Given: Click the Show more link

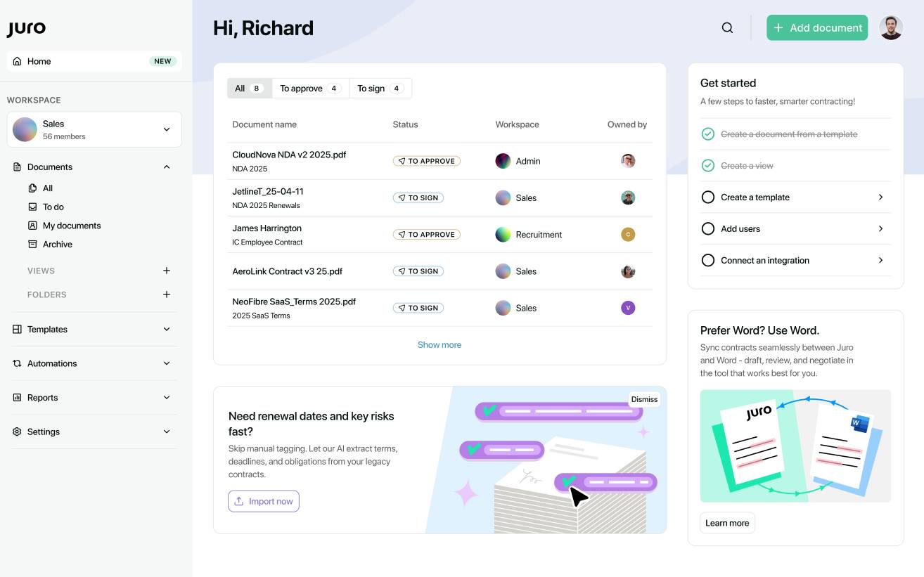Looking at the screenshot, I should click(x=439, y=345).
